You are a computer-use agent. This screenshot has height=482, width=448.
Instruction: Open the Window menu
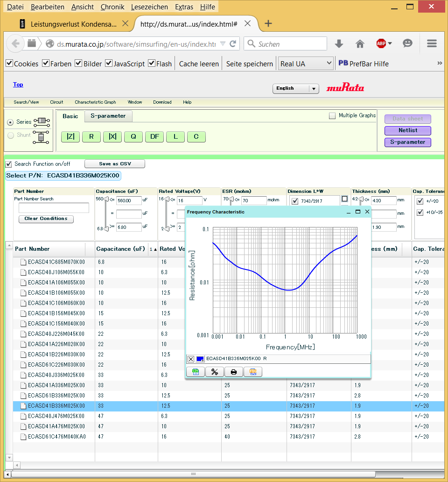coord(135,102)
